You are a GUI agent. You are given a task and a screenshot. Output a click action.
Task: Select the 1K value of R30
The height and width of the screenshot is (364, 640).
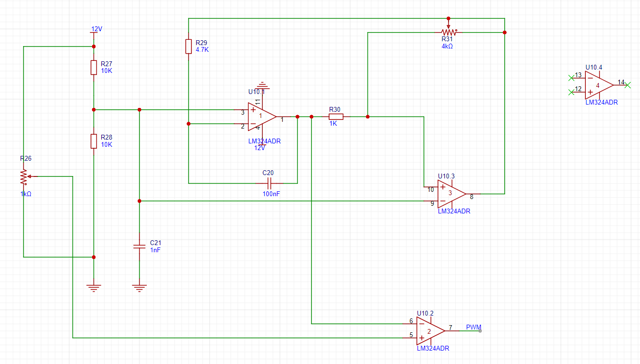pos(333,123)
